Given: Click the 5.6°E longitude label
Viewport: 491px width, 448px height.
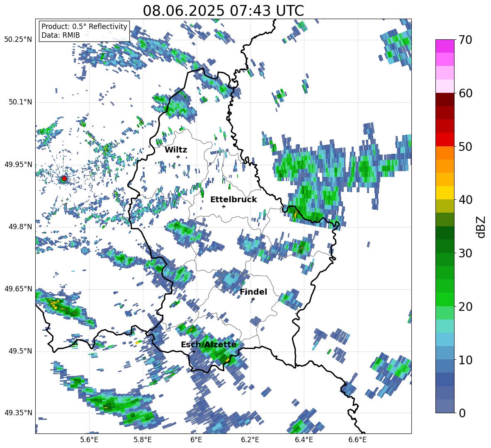Looking at the screenshot, I should (89, 440).
